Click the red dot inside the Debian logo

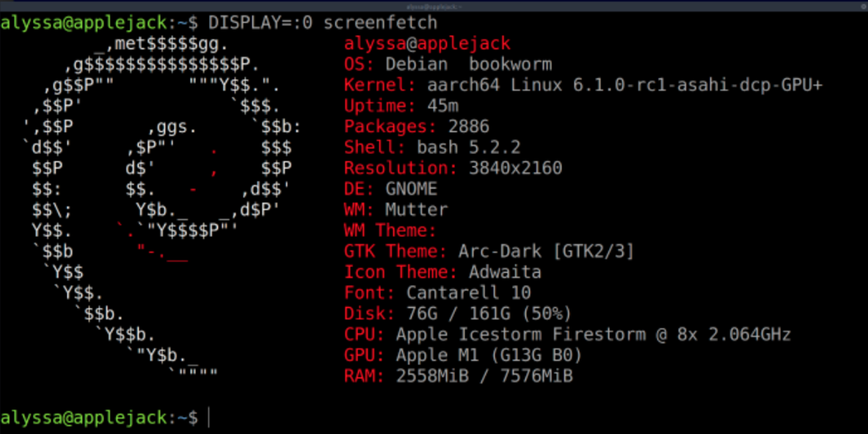[x=214, y=151]
